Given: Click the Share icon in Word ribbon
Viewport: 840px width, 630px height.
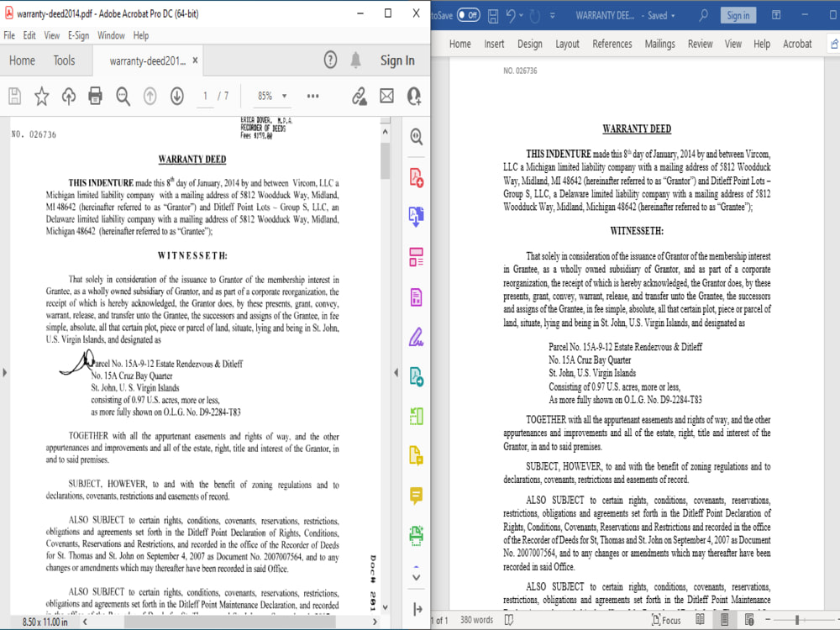Looking at the screenshot, I should (834, 44).
